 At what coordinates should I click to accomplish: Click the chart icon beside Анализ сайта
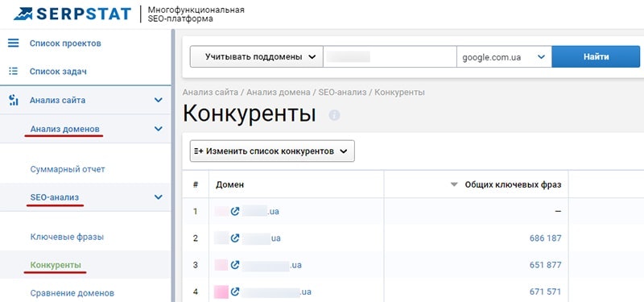14,100
